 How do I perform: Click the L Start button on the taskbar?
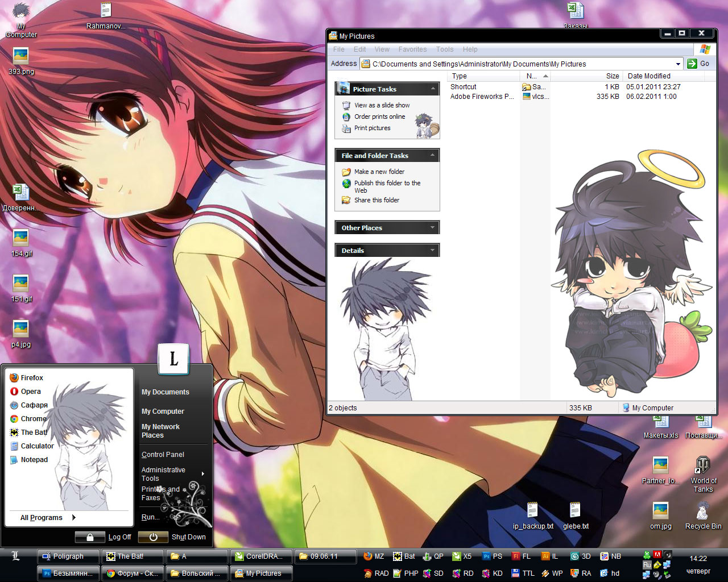pos(15,555)
